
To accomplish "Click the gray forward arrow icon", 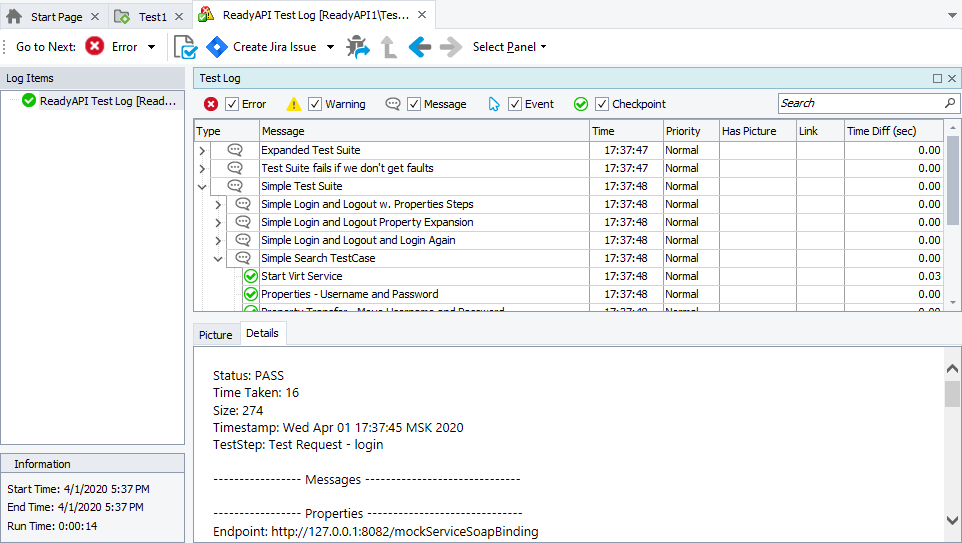I will click(x=451, y=47).
